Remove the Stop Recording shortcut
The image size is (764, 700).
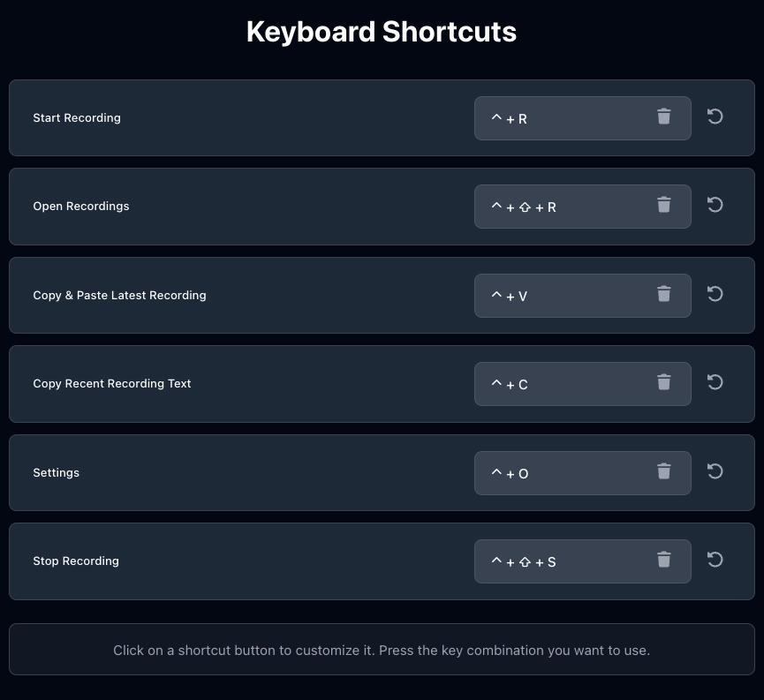pyautogui.click(x=663, y=560)
